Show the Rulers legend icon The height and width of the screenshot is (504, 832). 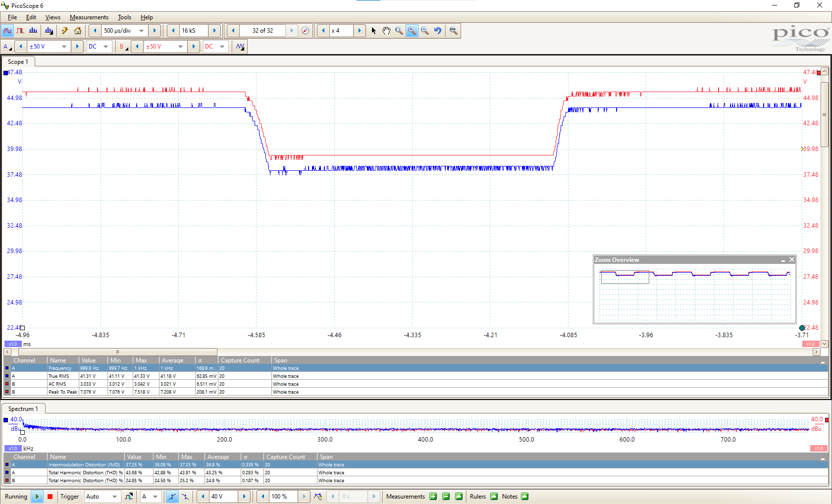click(x=494, y=497)
